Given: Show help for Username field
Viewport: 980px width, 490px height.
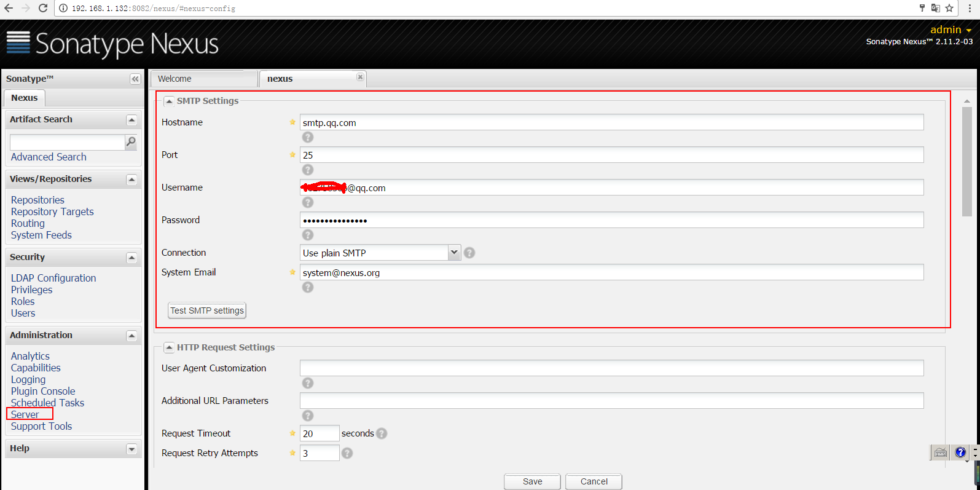Looking at the screenshot, I should click(308, 202).
